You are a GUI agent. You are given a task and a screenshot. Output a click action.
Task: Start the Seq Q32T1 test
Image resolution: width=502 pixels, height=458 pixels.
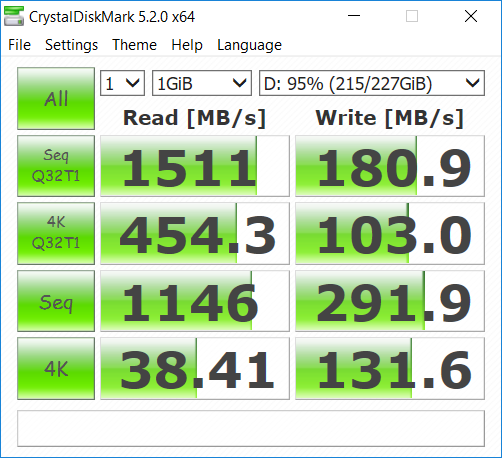(56, 166)
